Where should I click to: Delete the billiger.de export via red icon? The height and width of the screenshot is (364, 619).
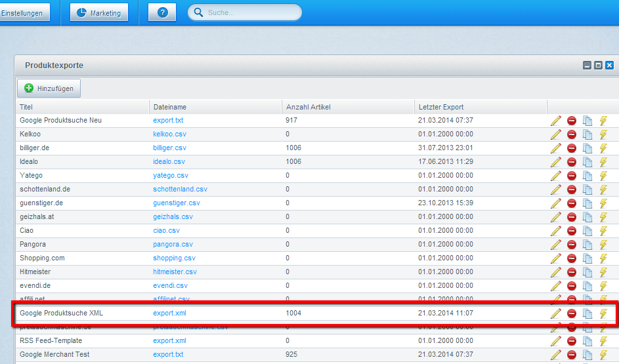coord(572,148)
